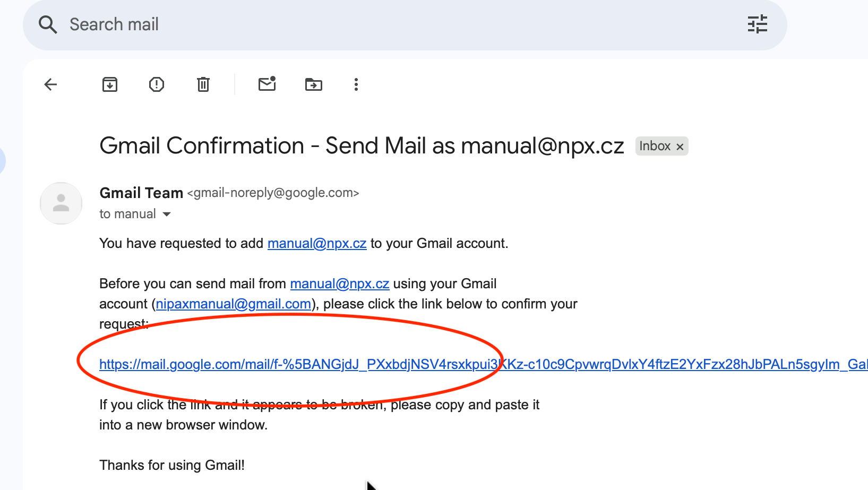Mark this email as unread
868x490 pixels.
point(267,84)
